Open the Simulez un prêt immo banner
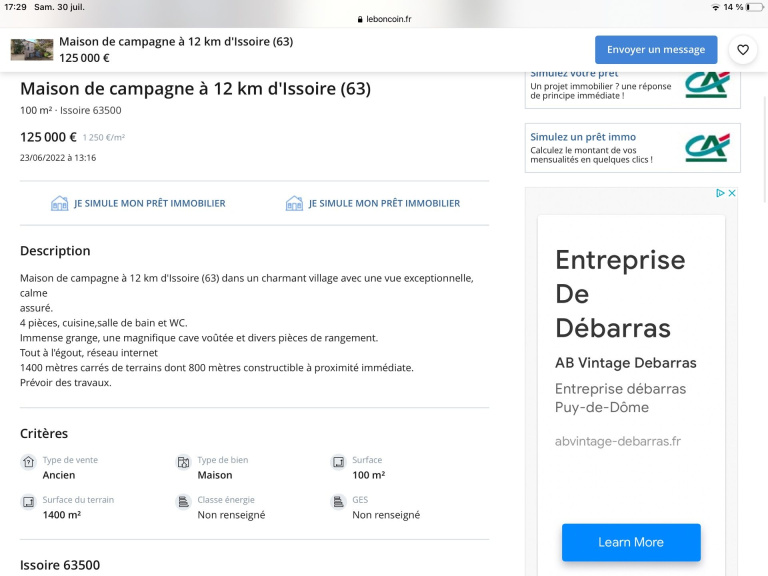The height and width of the screenshot is (576, 768). coord(632,147)
